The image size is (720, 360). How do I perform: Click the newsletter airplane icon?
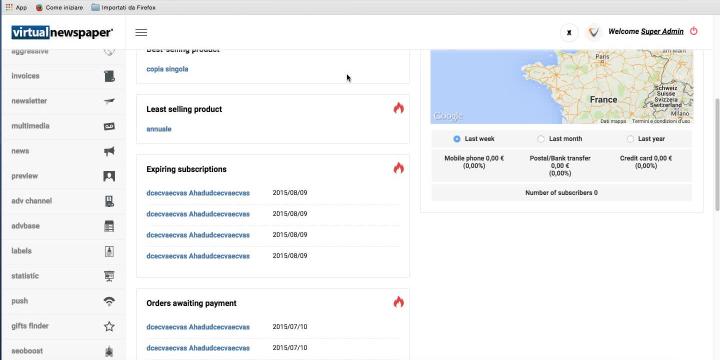click(x=109, y=101)
